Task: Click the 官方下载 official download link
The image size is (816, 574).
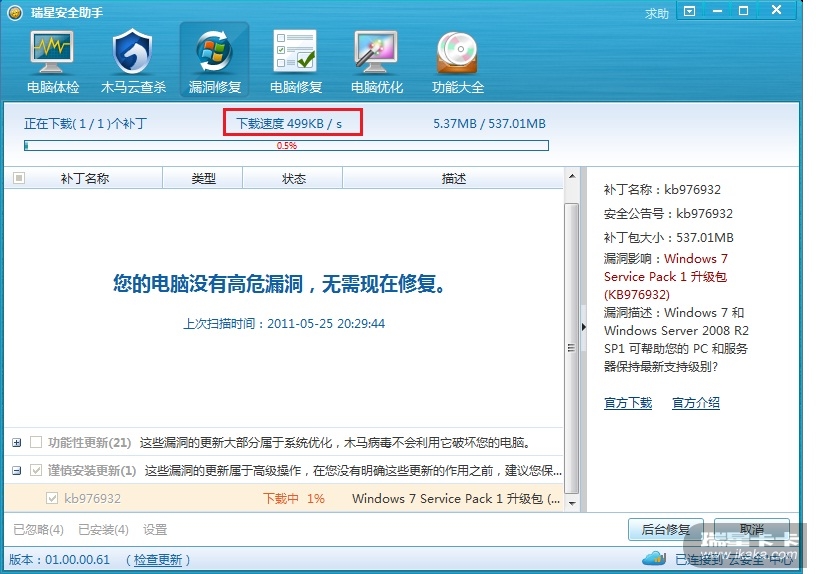Action: tap(628, 403)
